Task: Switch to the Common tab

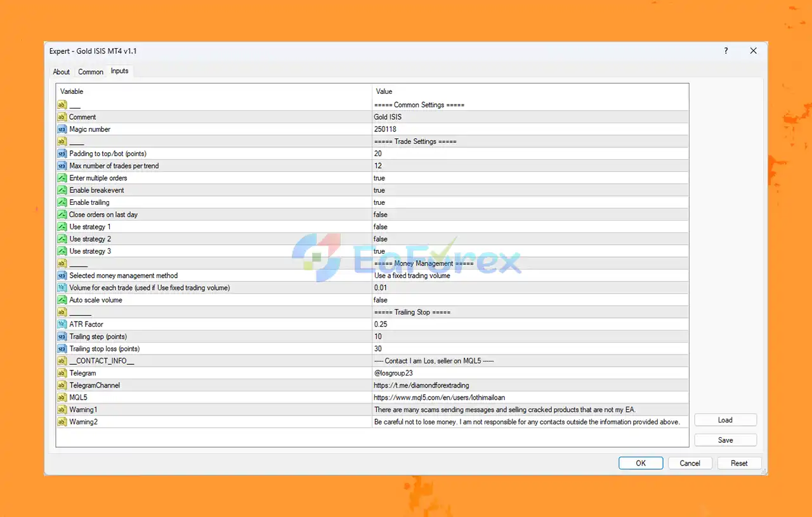Action: pyautogui.click(x=91, y=72)
